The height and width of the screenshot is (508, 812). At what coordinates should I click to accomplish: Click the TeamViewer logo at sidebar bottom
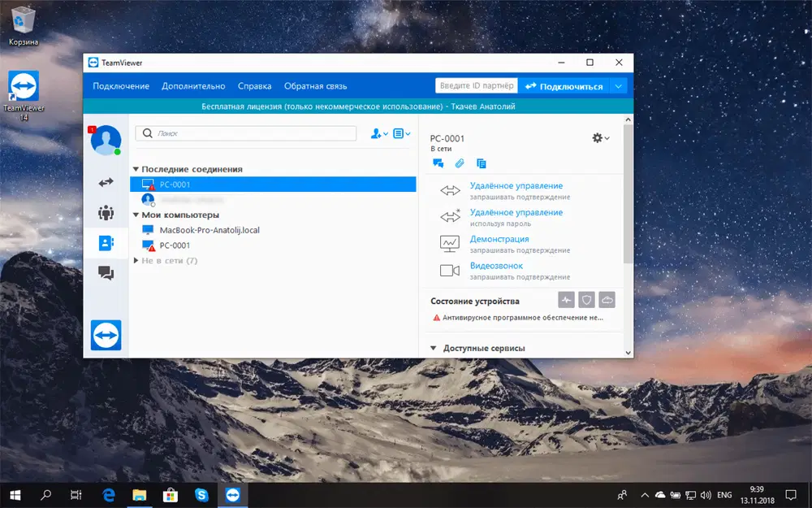106,335
